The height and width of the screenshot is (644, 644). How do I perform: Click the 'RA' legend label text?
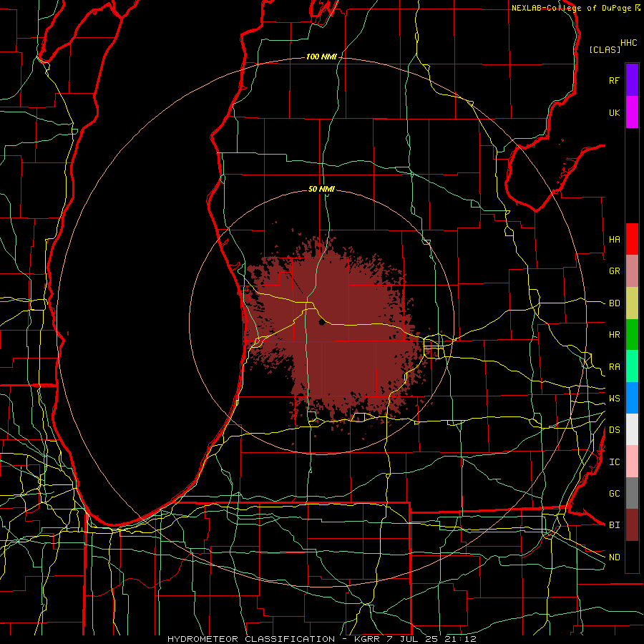[614, 366]
